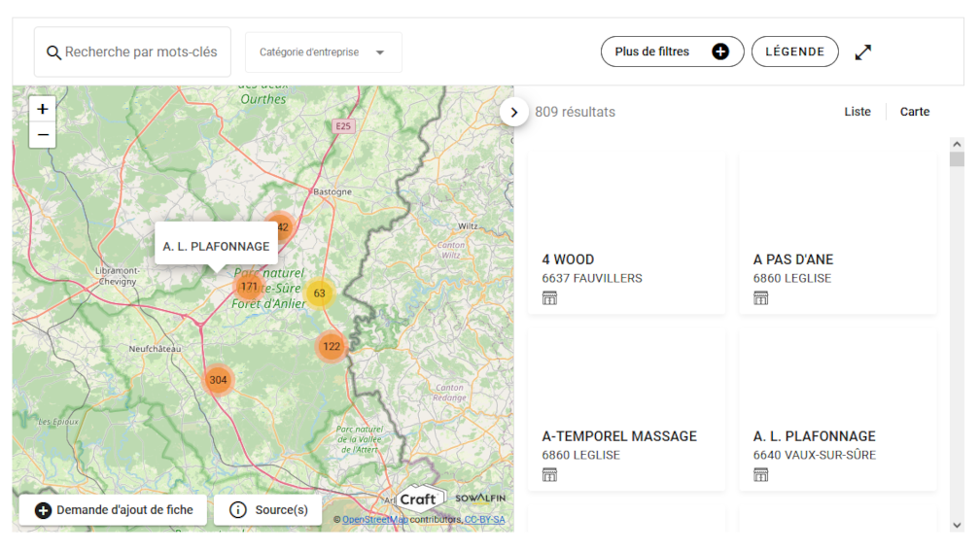Click plus icon in Demande d'ajout de fiche
This screenshot has height=551, width=980.
[x=43, y=510]
